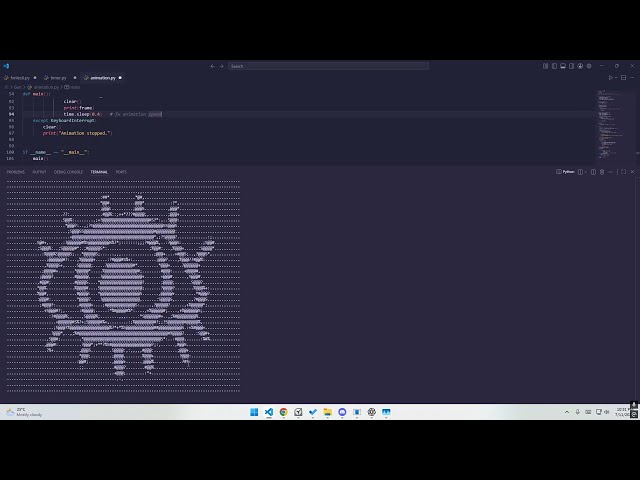Open the first Python file tab

click(20, 78)
